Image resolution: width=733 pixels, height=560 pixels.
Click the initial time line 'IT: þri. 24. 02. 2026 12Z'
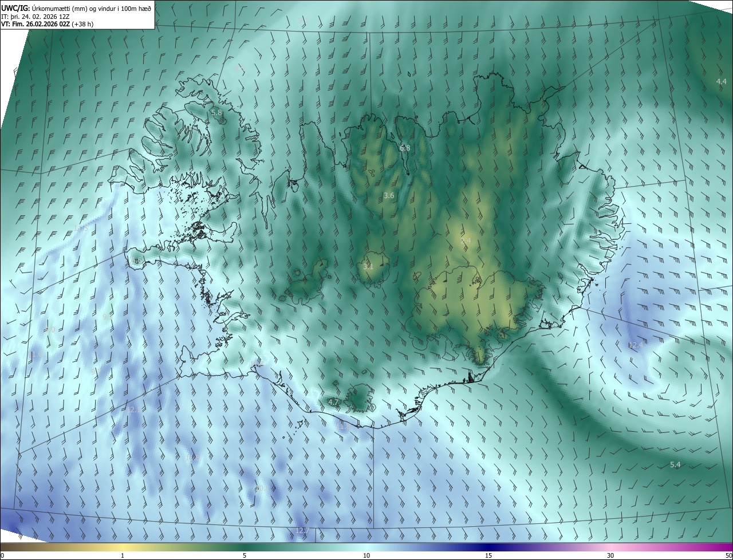35,16
